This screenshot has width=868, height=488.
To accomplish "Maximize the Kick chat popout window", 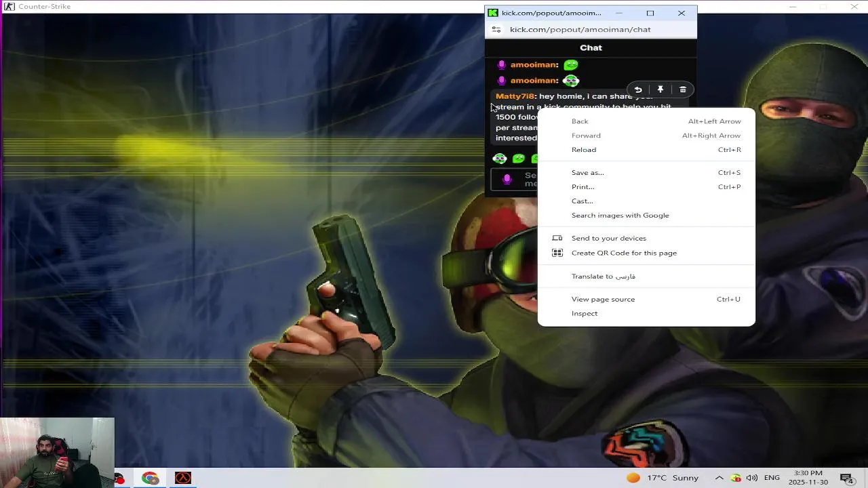I will (650, 13).
